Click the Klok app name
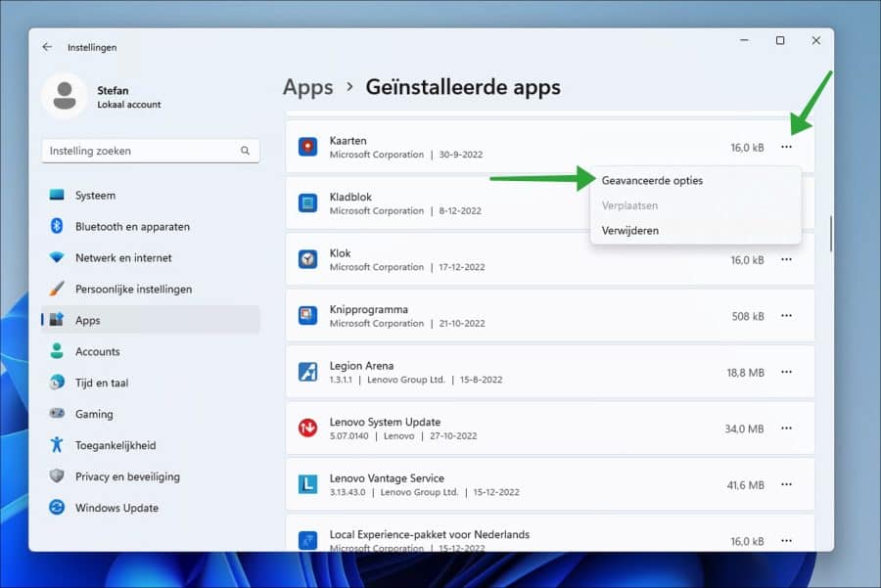Screen dimensions: 881x588 click(340, 252)
